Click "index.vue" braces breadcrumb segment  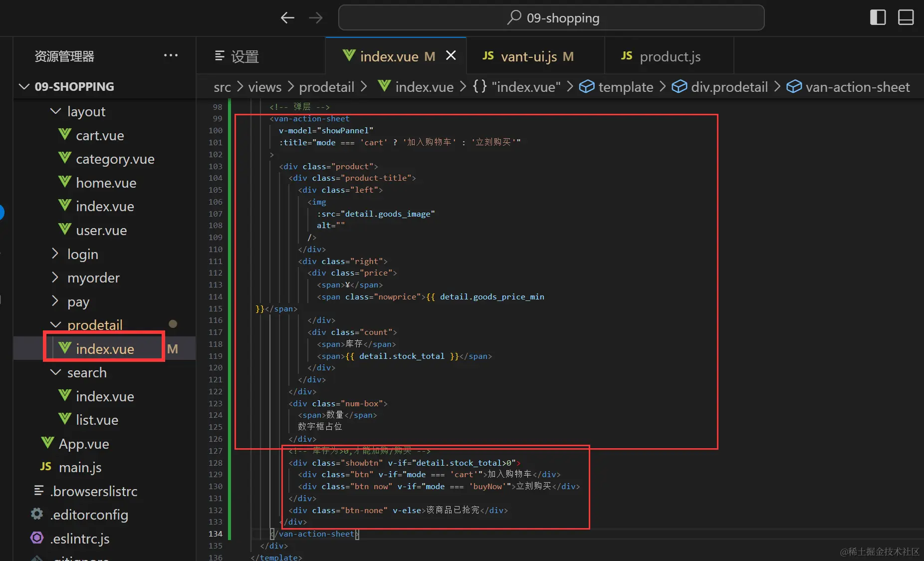(516, 87)
